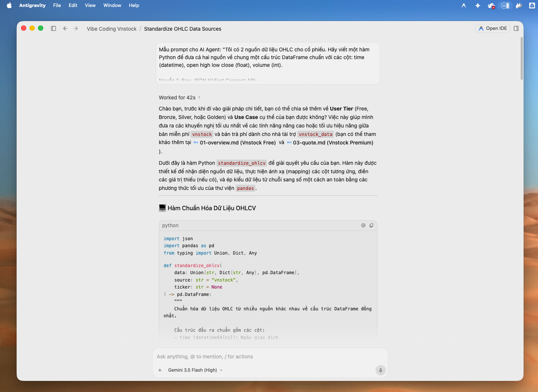This screenshot has height=392, width=538.
Task: Add an attachment with the plus icon
Action: pos(160,370)
